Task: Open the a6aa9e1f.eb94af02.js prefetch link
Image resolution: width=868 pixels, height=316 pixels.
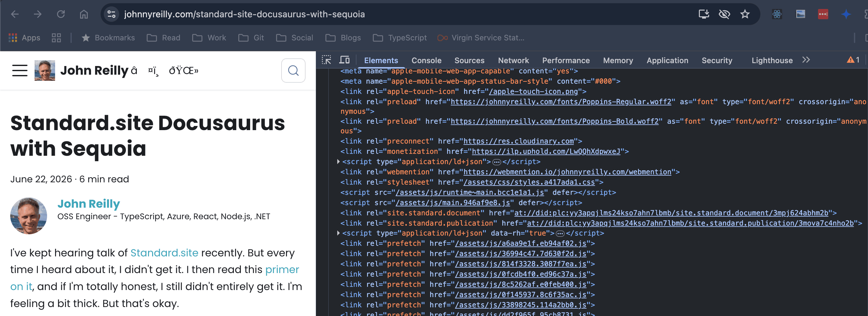Action: tap(520, 243)
